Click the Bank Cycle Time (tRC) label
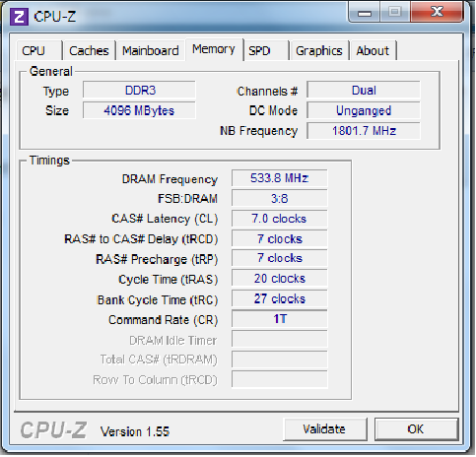Viewport: 476px width, 457px height. pos(158,300)
